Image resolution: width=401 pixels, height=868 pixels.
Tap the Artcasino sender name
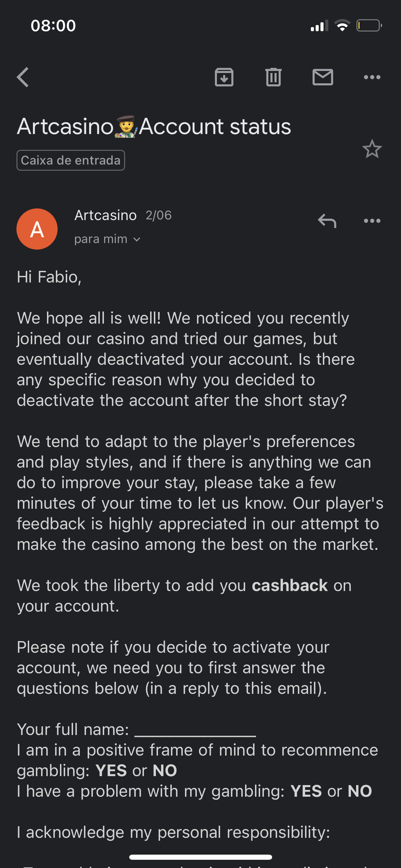coord(106,215)
